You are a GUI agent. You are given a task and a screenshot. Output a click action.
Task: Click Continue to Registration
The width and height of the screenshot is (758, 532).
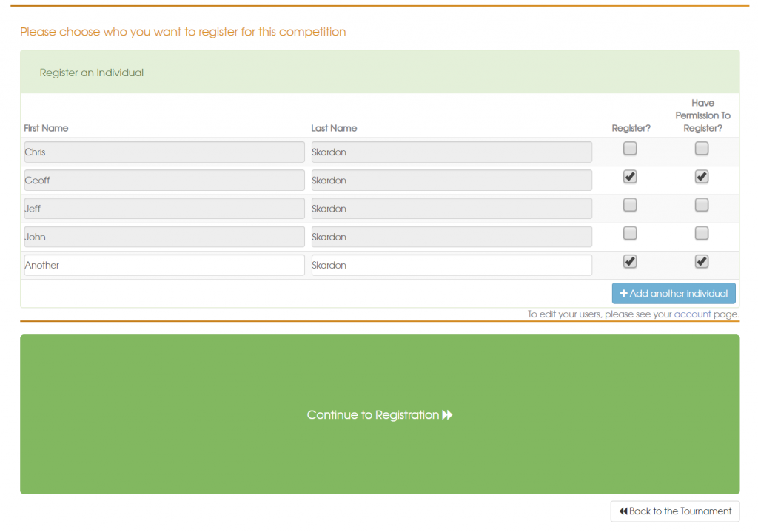point(380,414)
